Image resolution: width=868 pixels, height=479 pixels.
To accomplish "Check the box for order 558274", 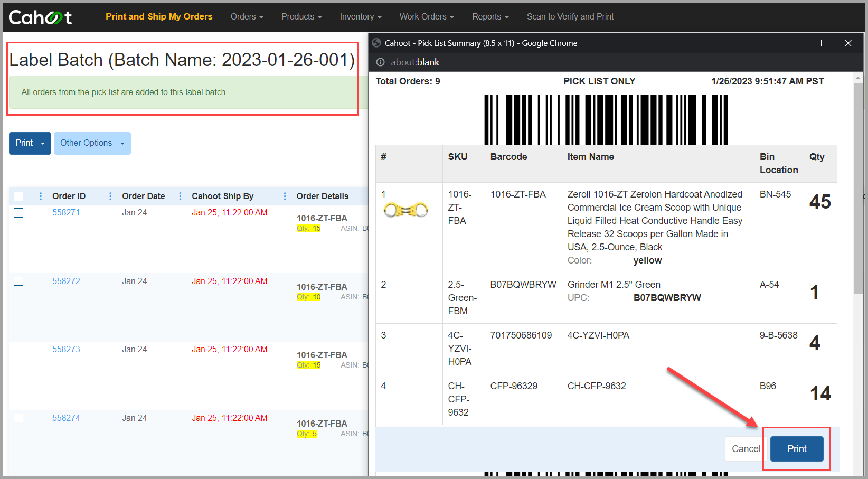I will point(18,418).
